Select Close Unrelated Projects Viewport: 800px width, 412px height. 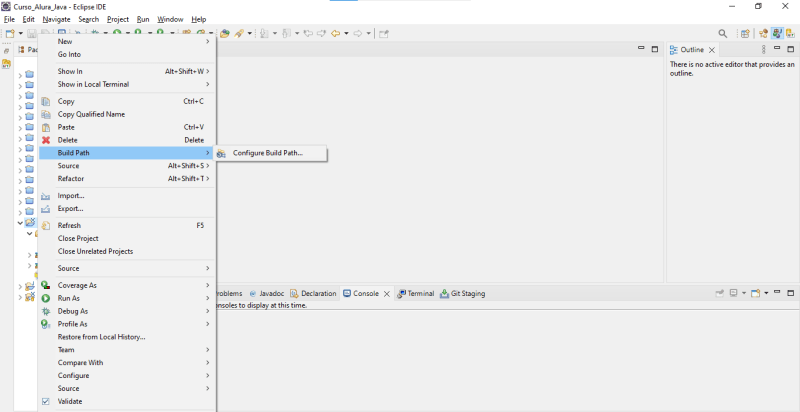click(x=128, y=251)
